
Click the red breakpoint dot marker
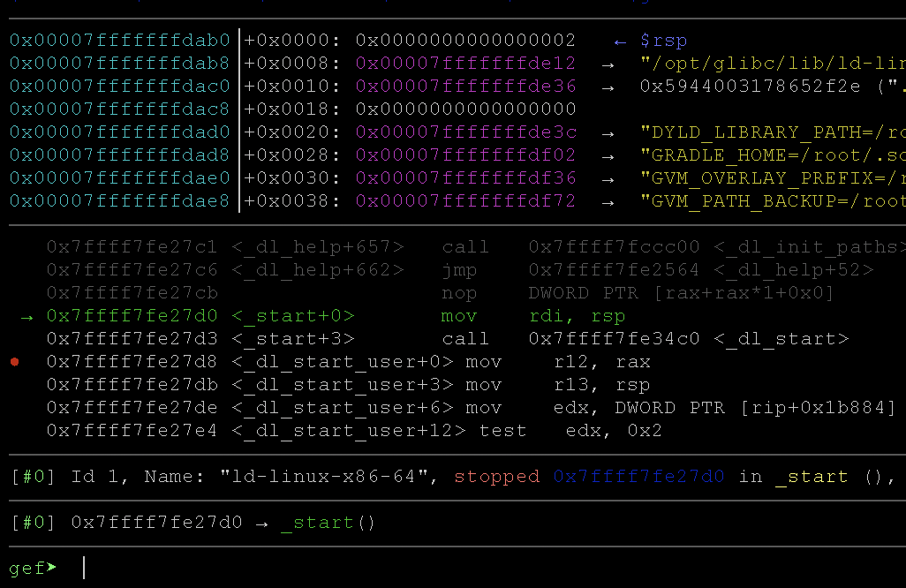(15, 362)
